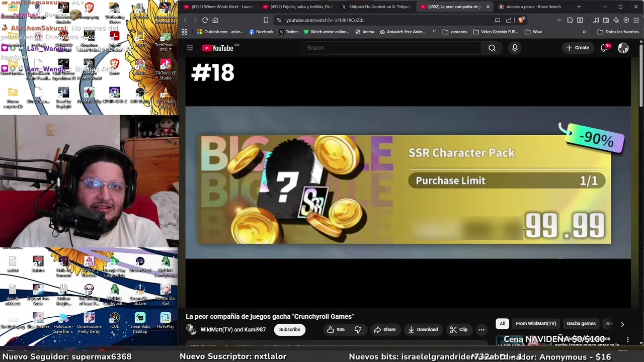
Task: Like the video with thumbs up
Action: pyautogui.click(x=336, y=330)
